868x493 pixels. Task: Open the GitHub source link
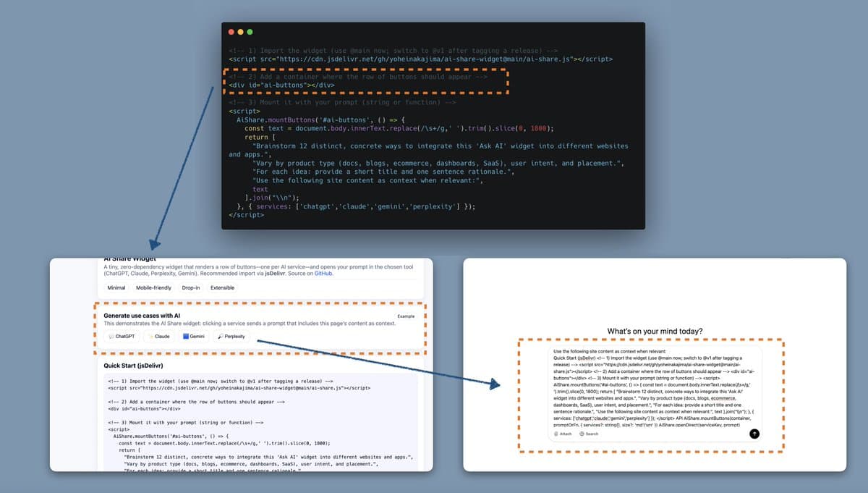(x=323, y=274)
